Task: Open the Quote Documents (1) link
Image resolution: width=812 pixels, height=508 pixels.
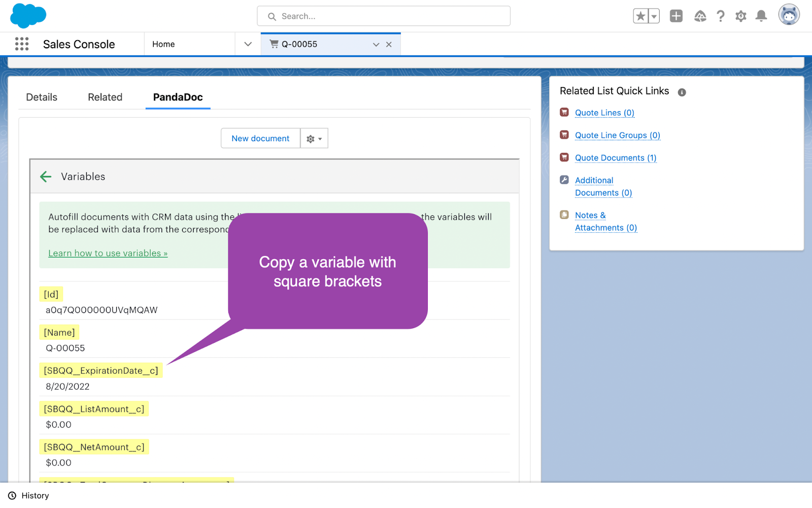Action: click(x=616, y=157)
